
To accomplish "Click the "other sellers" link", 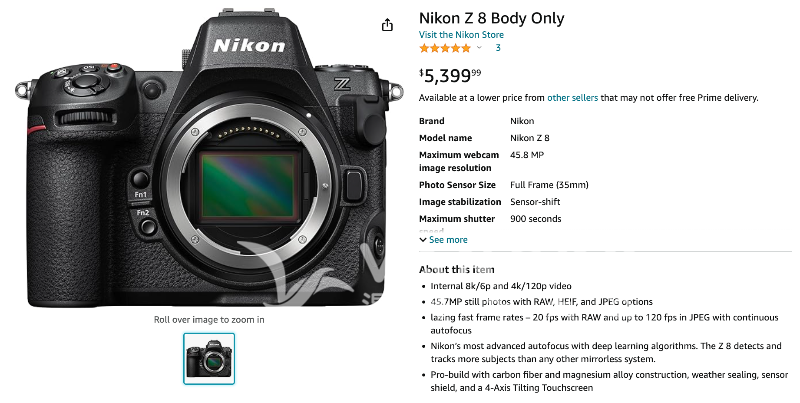I will (x=572, y=98).
